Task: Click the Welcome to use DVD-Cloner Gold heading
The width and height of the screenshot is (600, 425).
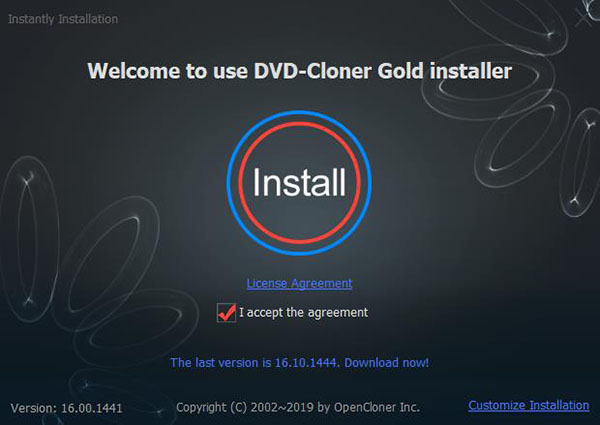Action: pyautogui.click(x=300, y=71)
